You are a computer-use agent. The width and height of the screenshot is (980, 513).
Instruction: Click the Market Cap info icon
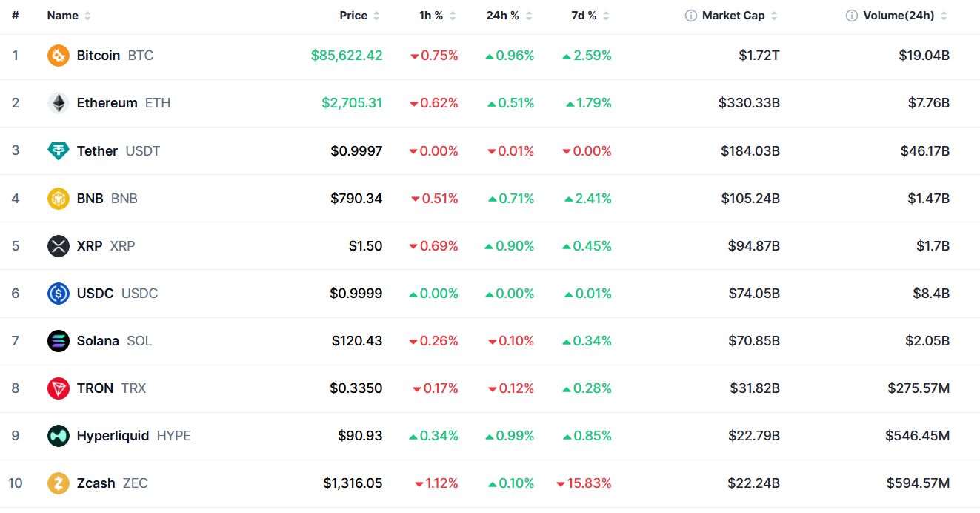click(691, 16)
